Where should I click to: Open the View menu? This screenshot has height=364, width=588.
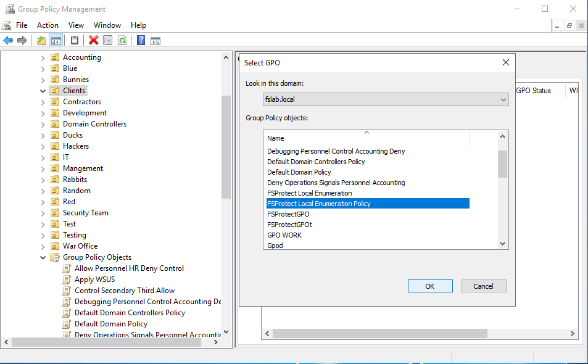[x=76, y=25]
